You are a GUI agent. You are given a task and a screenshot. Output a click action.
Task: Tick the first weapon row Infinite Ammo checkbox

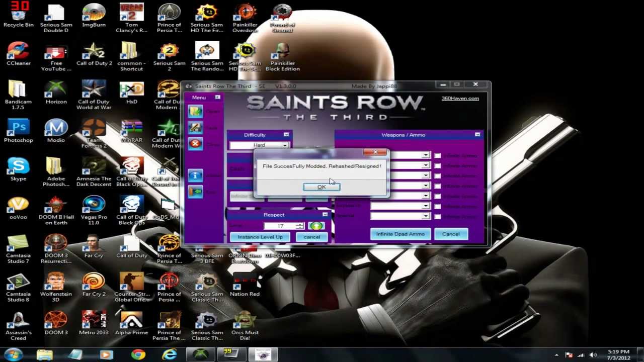(438, 155)
